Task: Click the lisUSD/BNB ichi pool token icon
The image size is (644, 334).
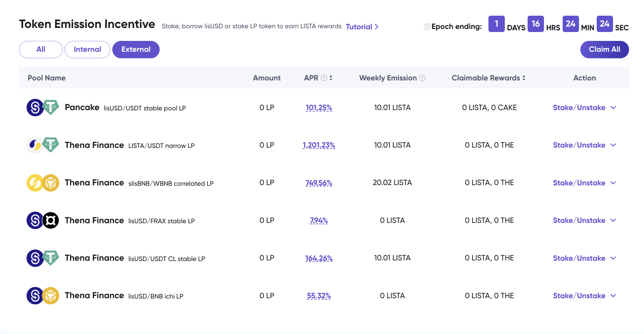Action: click(x=43, y=296)
